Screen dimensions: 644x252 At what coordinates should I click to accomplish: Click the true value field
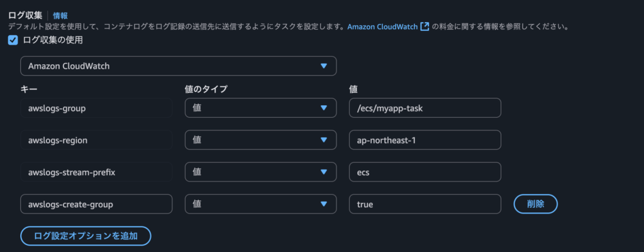(x=425, y=204)
